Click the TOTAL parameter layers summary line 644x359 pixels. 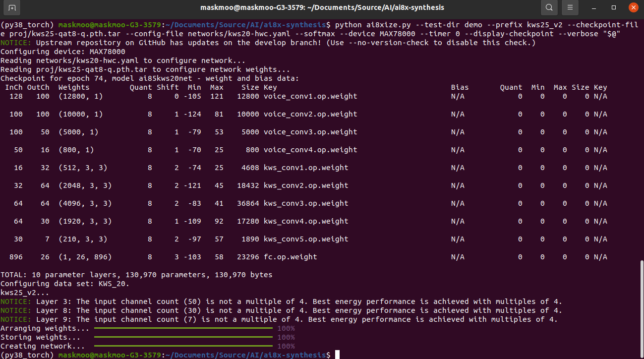point(136,275)
